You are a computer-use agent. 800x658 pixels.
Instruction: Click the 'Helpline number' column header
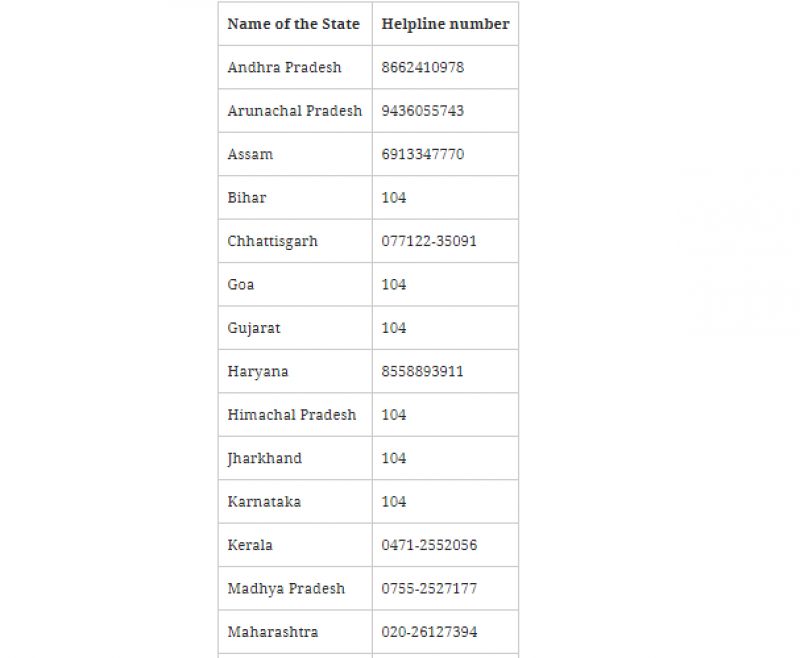445,24
